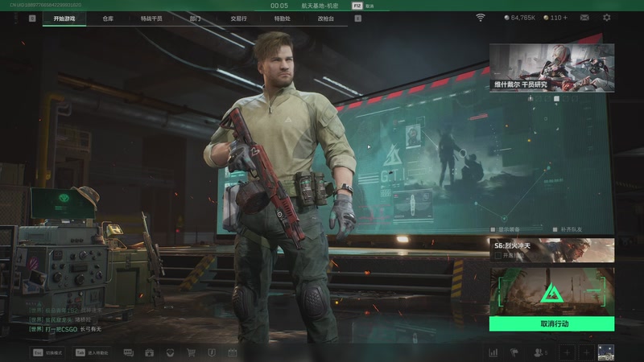The width and height of the screenshot is (644, 362).
Task: Click the second empty squad slot plus
Action: pyautogui.click(x=587, y=352)
